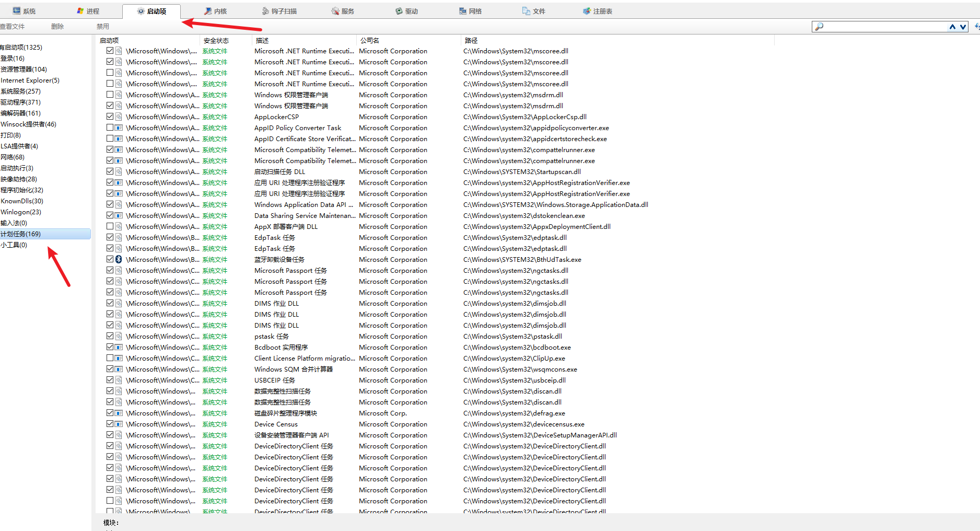The height and width of the screenshot is (531, 980).
Task: Click file icon of Bcdboot 实用程序 row
Action: point(119,347)
